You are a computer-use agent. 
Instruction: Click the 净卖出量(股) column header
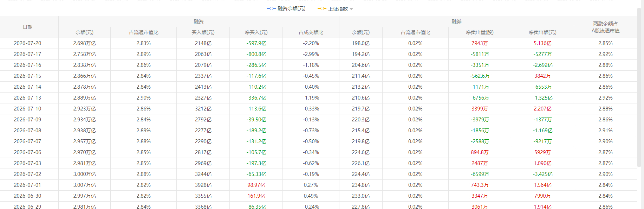point(480,32)
